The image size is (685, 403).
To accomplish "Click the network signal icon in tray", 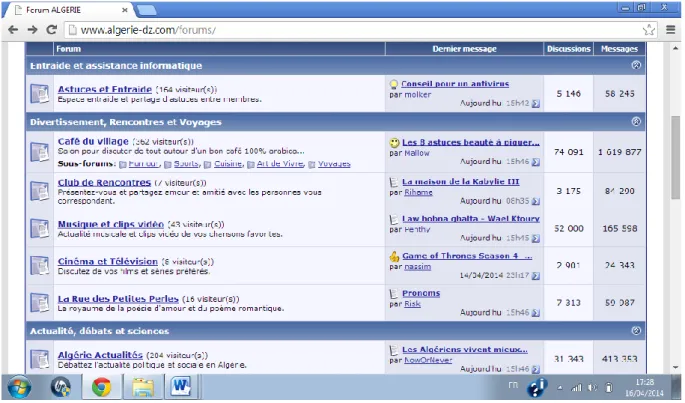I will point(577,388).
